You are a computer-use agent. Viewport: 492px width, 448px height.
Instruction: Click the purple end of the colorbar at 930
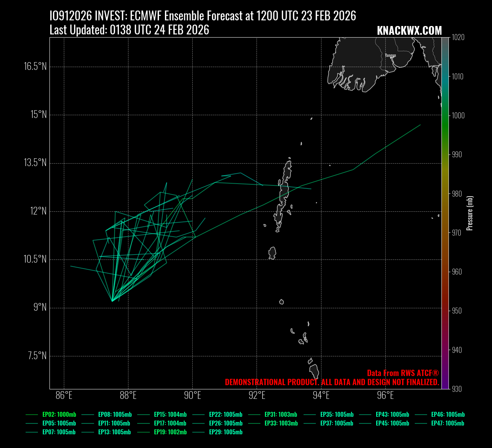pyautogui.click(x=445, y=386)
